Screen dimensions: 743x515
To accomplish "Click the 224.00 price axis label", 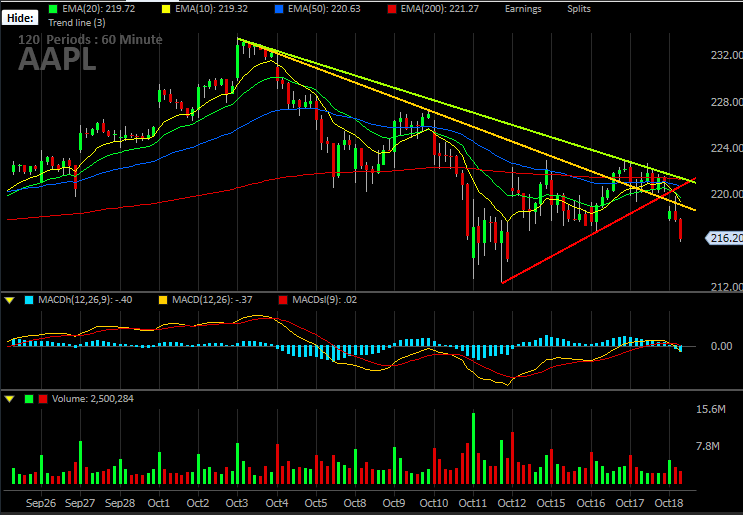I will (726, 148).
